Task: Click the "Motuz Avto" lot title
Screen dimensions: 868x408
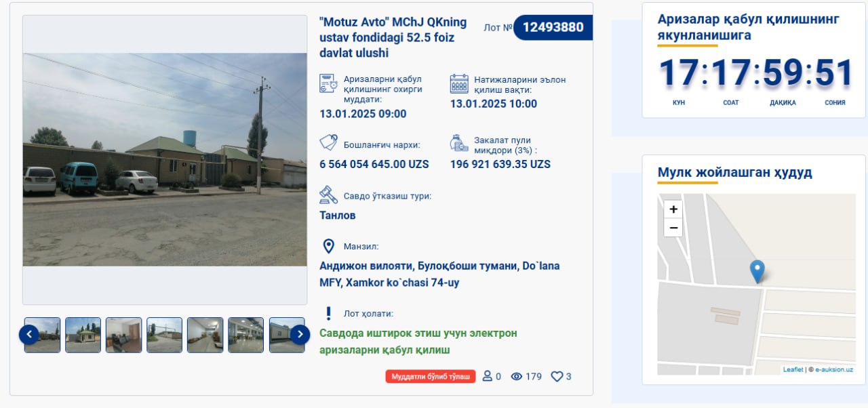Action: (393, 37)
